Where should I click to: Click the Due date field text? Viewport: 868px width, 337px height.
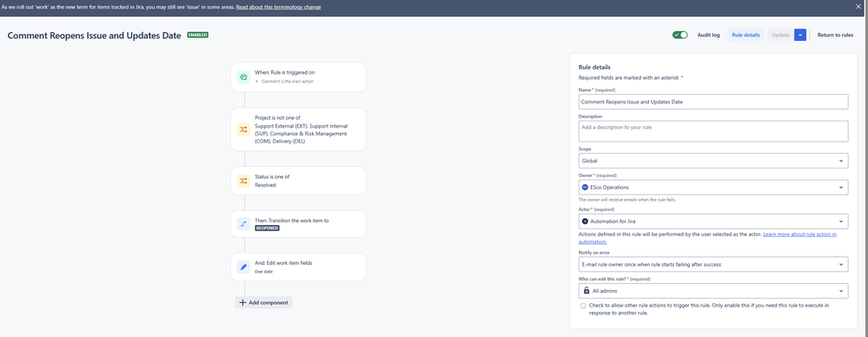263,272
